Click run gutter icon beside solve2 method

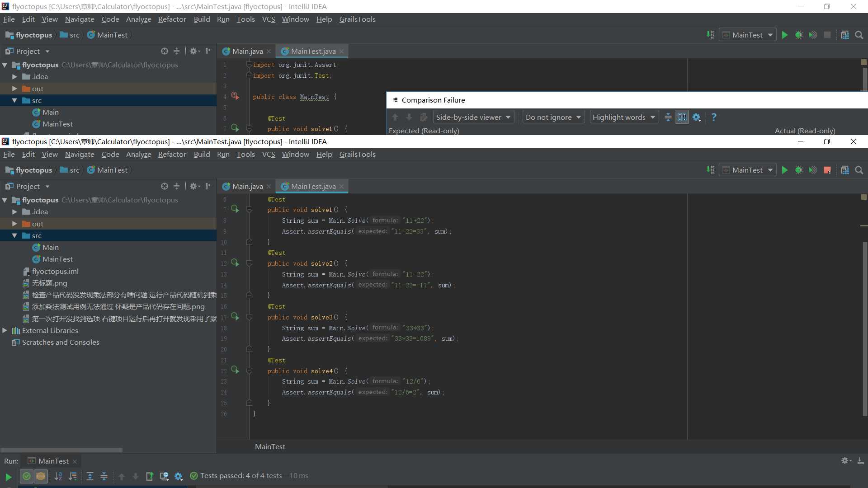tap(235, 263)
